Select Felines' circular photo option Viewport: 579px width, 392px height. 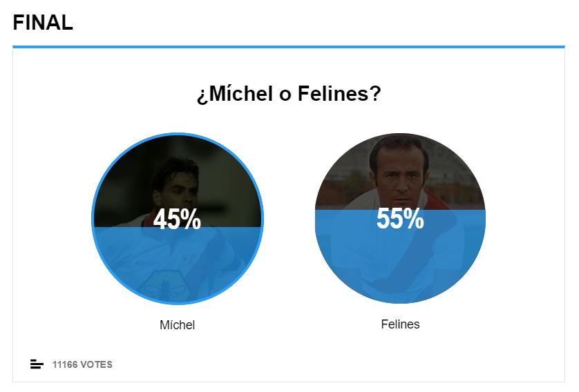[x=400, y=218]
